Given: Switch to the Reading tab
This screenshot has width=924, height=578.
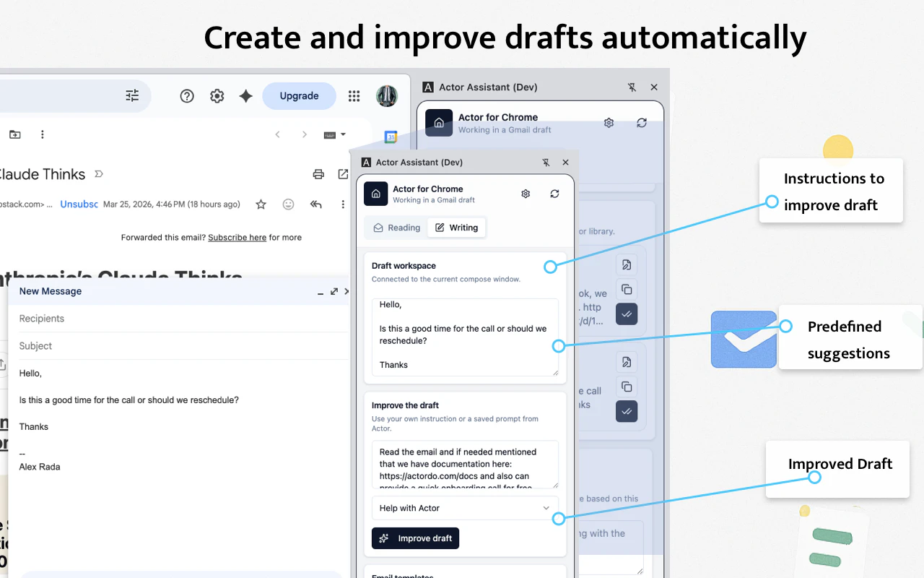Looking at the screenshot, I should pos(396,227).
